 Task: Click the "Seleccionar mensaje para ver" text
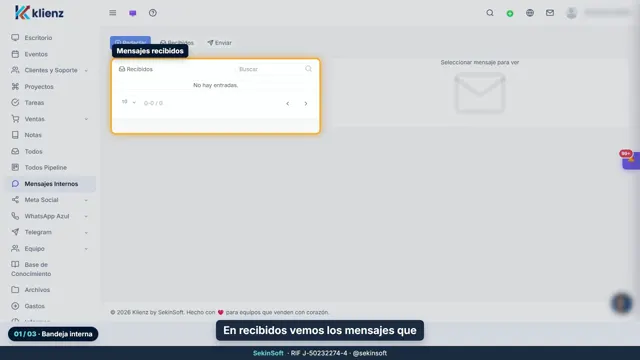coord(480,62)
